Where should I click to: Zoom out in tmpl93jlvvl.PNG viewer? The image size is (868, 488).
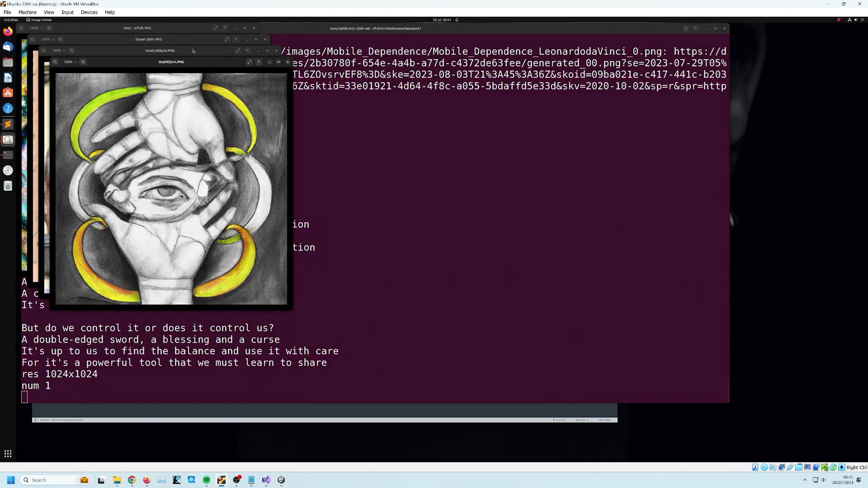[55, 62]
